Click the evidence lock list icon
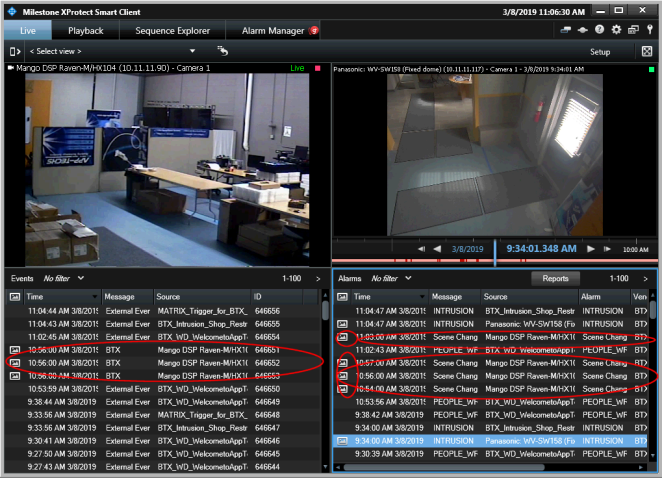662x478 pixels. [583, 30]
